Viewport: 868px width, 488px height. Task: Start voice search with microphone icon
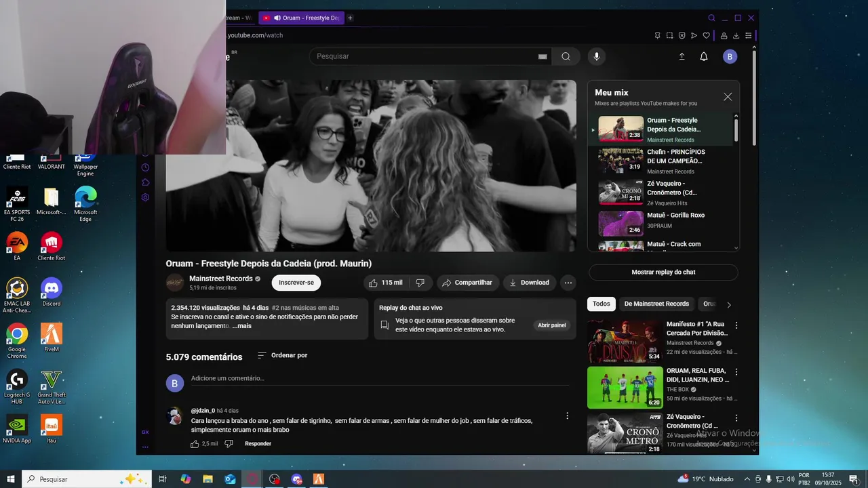tap(597, 56)
